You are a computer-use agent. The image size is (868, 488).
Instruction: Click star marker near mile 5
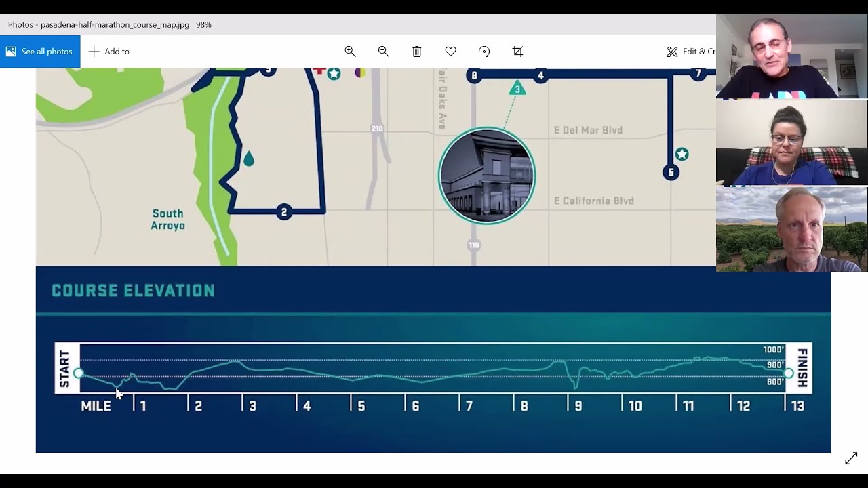click(682, 155)
